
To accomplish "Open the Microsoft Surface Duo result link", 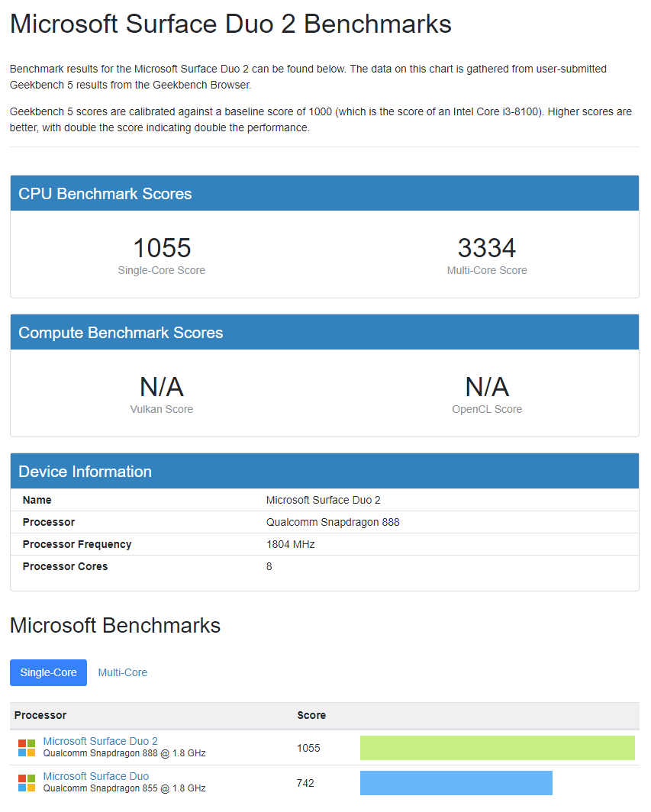I will tap(95, 776).
